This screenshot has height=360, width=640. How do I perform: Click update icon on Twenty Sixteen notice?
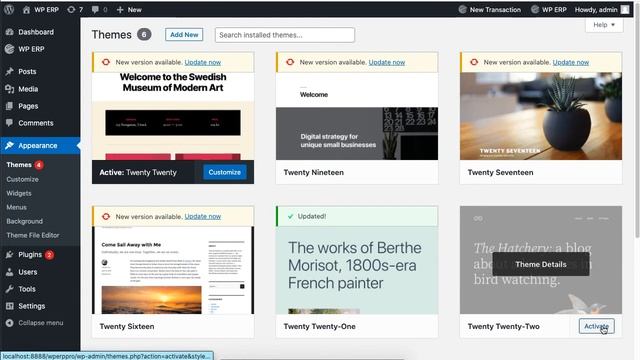coord(106,216)
